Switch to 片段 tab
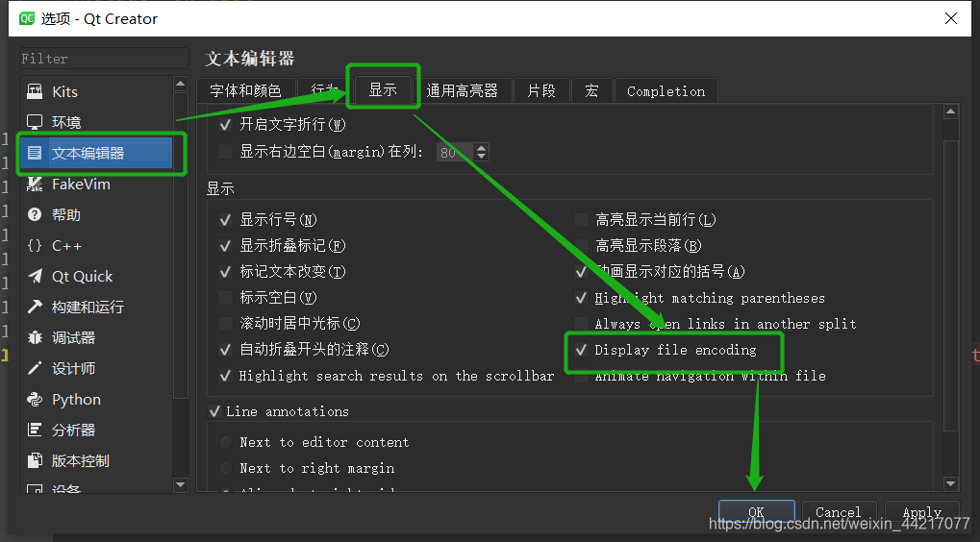 (541, 90)
